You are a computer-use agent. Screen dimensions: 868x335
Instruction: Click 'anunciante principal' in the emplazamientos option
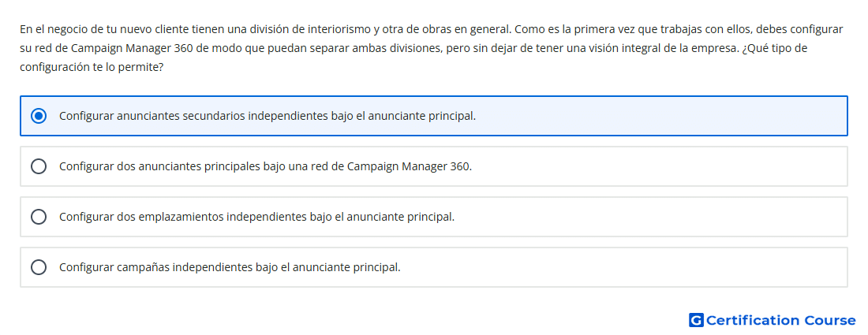(400, 217)
